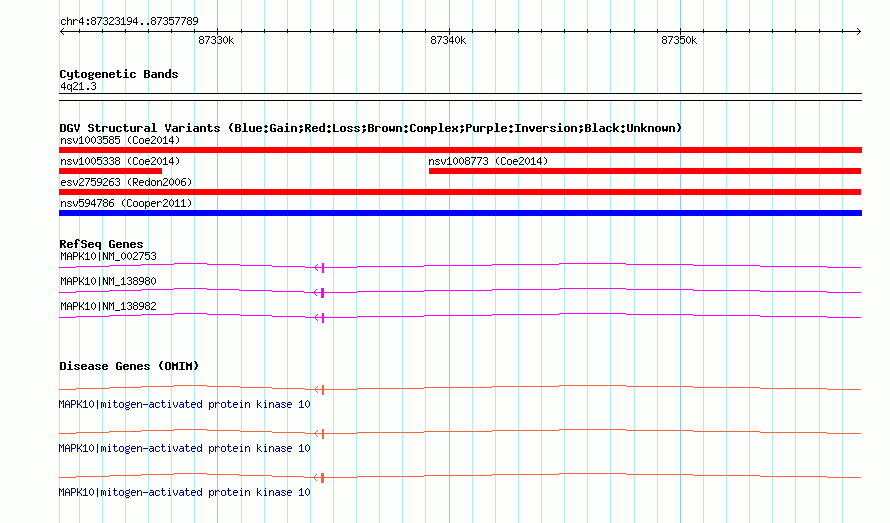Image resolution: width=890 pixels, height=523 pixels.
Task: Click the 87330k ruler tick label
Action: [x=216, y=40]
